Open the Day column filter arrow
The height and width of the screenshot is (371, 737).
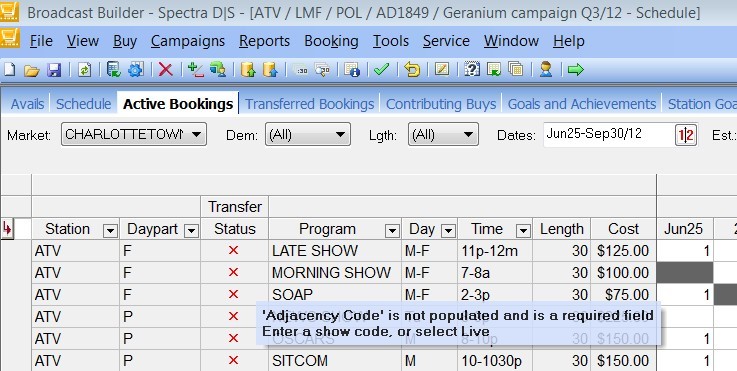pyautogui.click(x=448, y=230)
